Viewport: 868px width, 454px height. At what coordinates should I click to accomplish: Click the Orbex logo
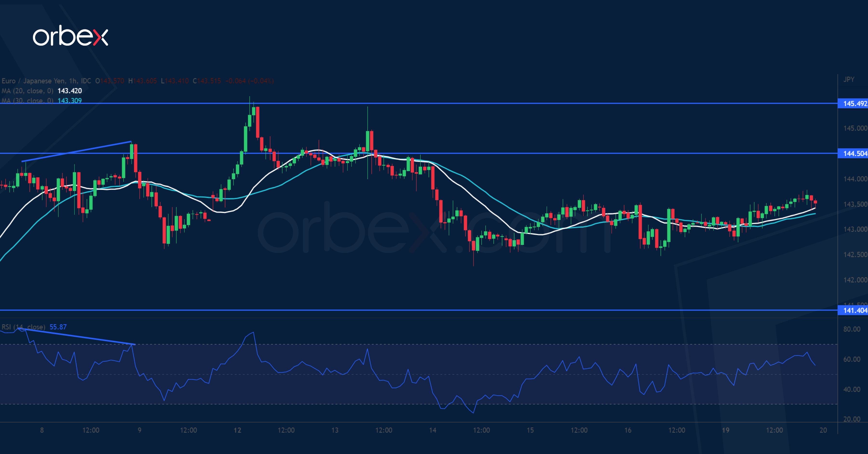(x=70, y=36)
